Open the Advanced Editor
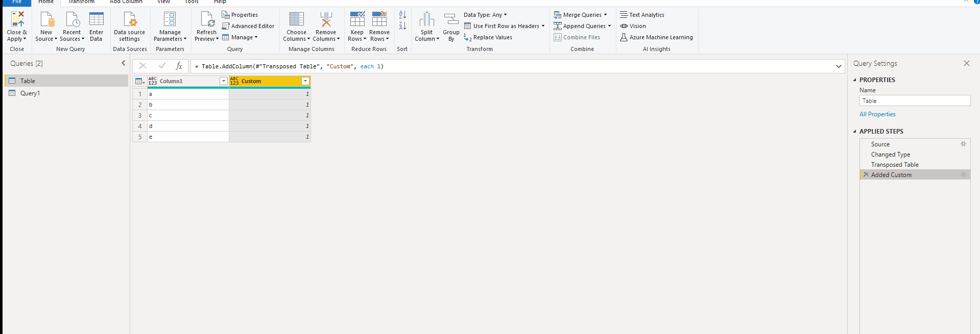This screenshot has width=980, height=334. click(248, 26)
